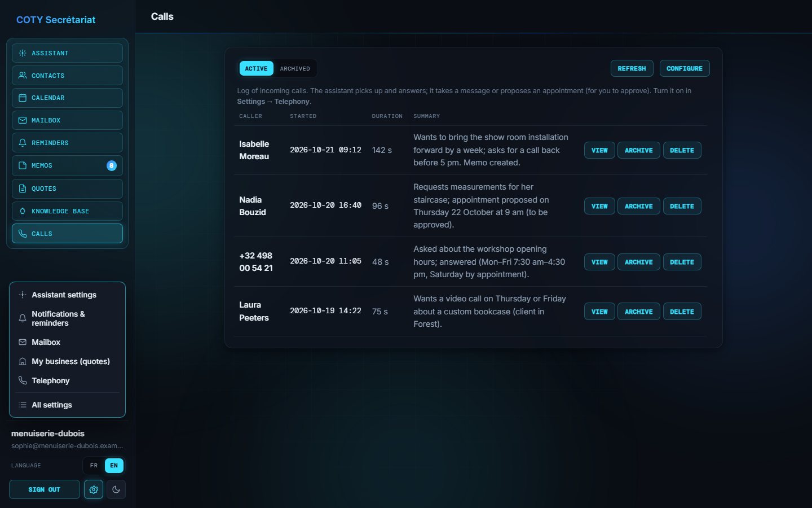Delete the +32 498 00 54 21 call
Image resolution: width=812 pixels, height=508 pixels.
(682, 262)
